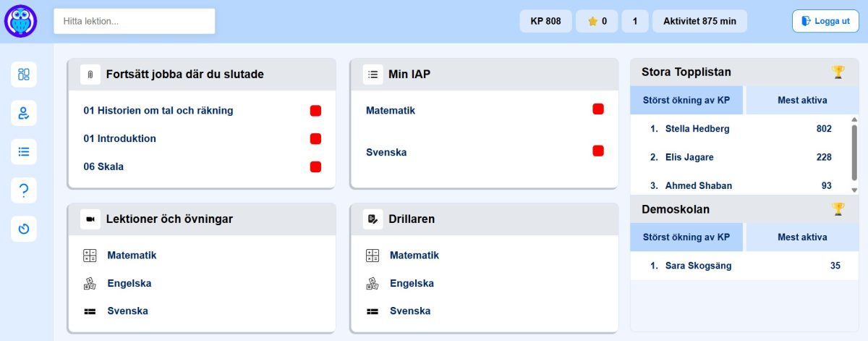Click the list icon in the sidebar

[x=24, y=151]
